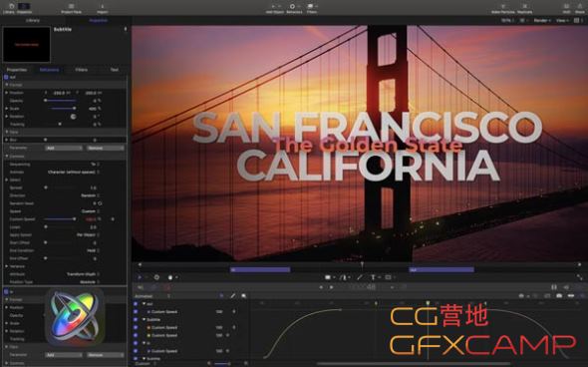Toggle the 'out' behavior checkbox in Inspector
The image size is (588, 367).
click(6, 77)
